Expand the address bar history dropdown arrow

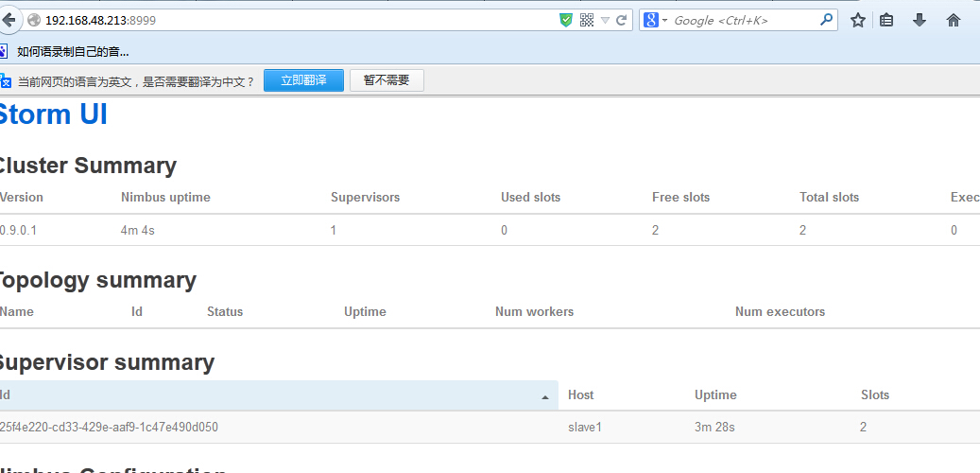coord(605,21)
